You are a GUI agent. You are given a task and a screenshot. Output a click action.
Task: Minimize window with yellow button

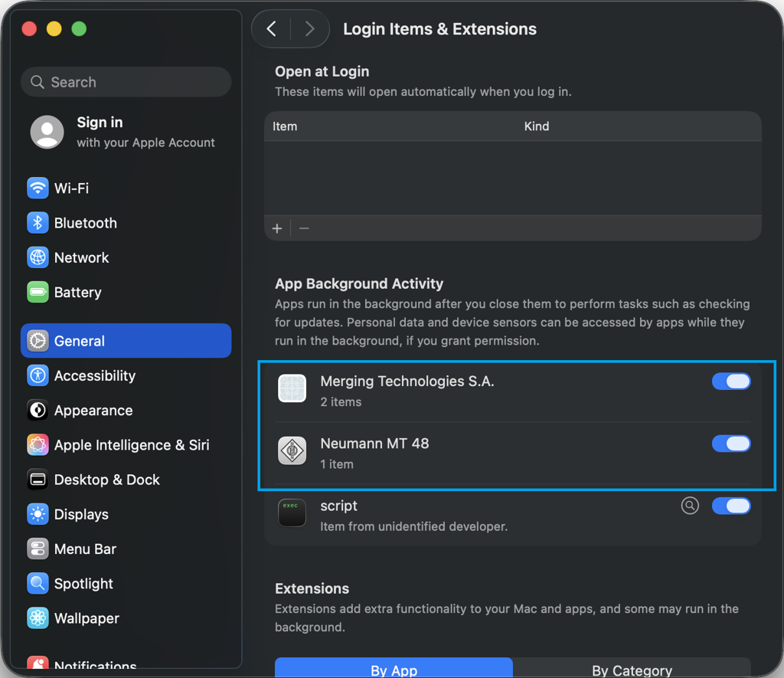[x=54, y=29]
